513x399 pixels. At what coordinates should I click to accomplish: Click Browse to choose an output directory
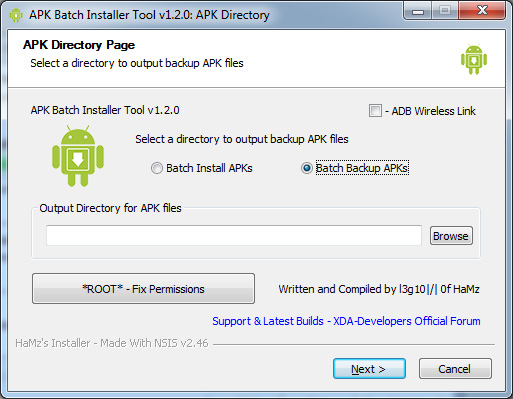click(451, 236)
